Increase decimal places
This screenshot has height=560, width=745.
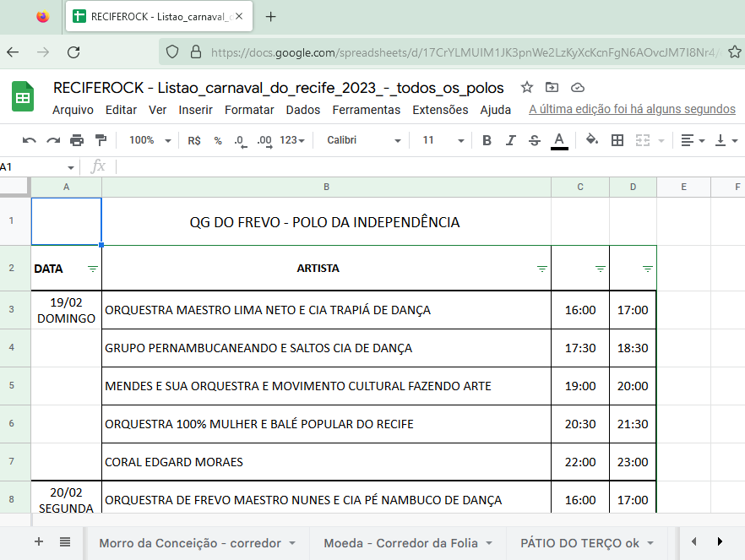coord(264,141)
